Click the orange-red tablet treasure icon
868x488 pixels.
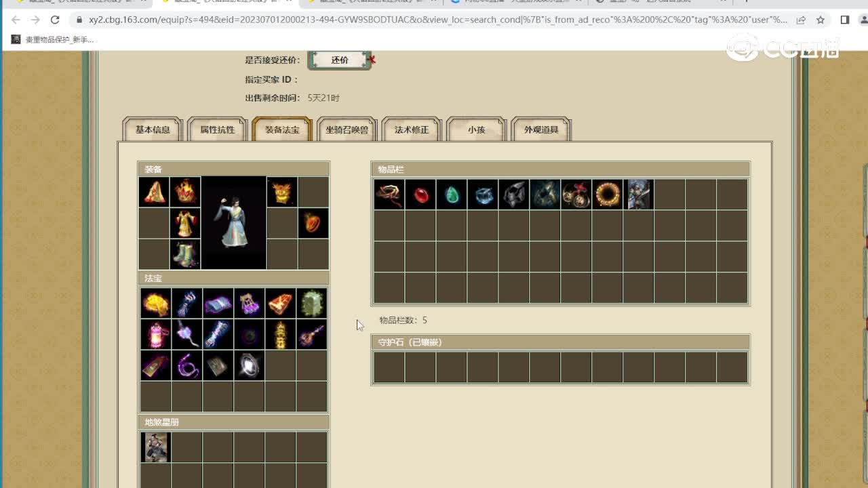coord(280,303)
